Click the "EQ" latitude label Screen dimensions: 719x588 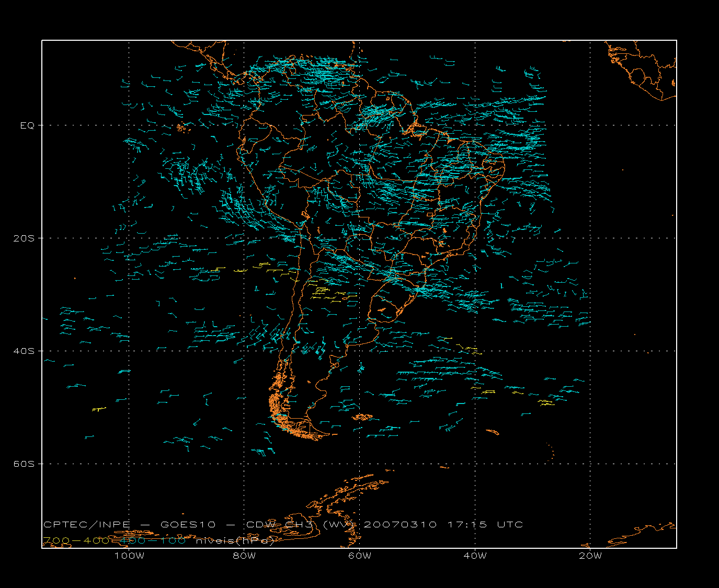click(x=28, y=125)
